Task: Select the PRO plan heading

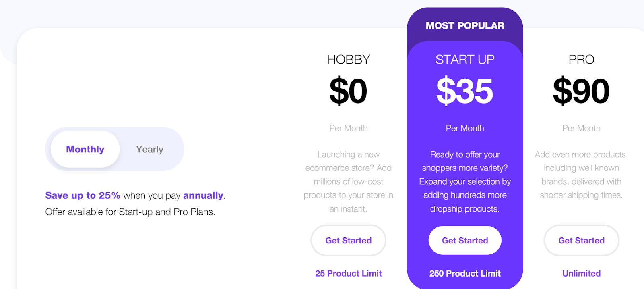Action: click(581, 59)
